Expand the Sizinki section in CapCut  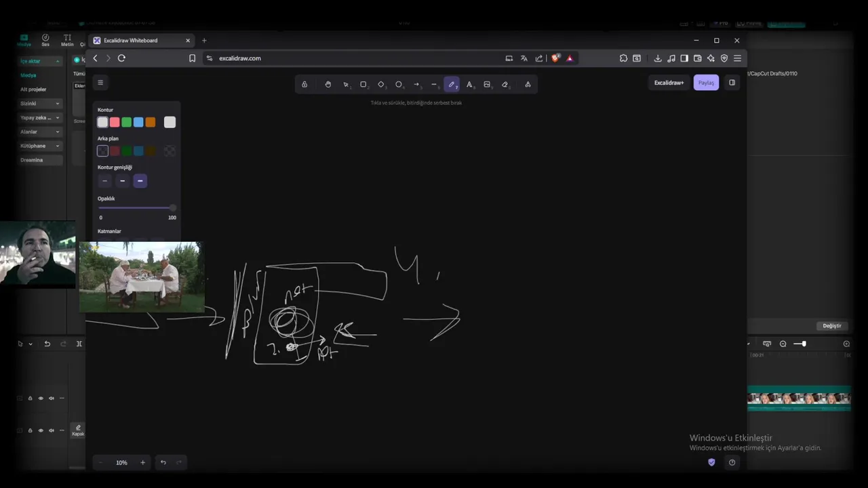(x=41, y=104)
